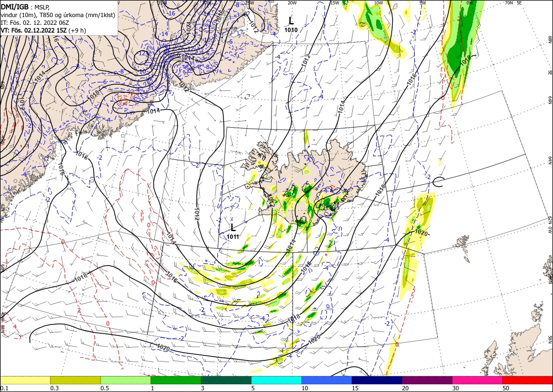Click the L marker labeled 1010
The width and height of the screenshot is (553, 392).
point(291,20)
